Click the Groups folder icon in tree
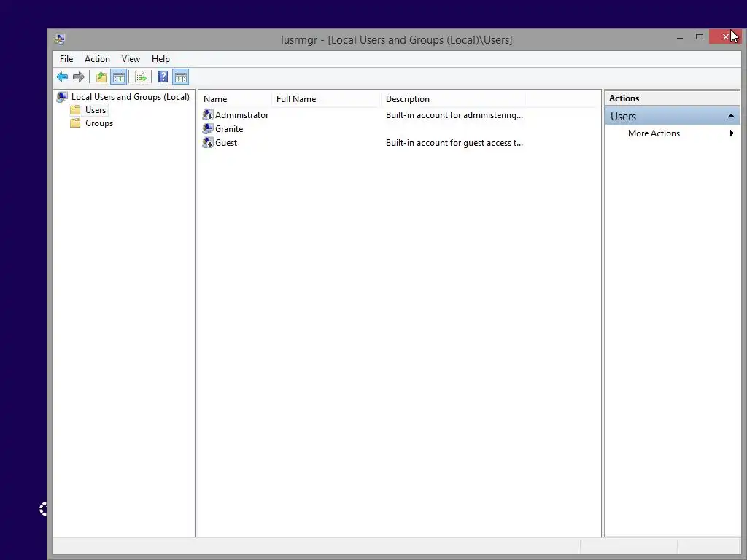 pyautogui.click(x=75, y=123)
